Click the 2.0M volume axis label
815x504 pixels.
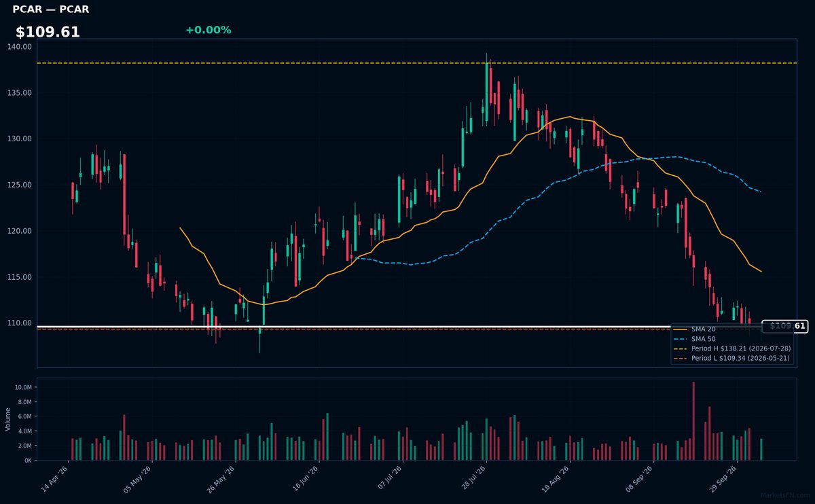pos(24,446)
